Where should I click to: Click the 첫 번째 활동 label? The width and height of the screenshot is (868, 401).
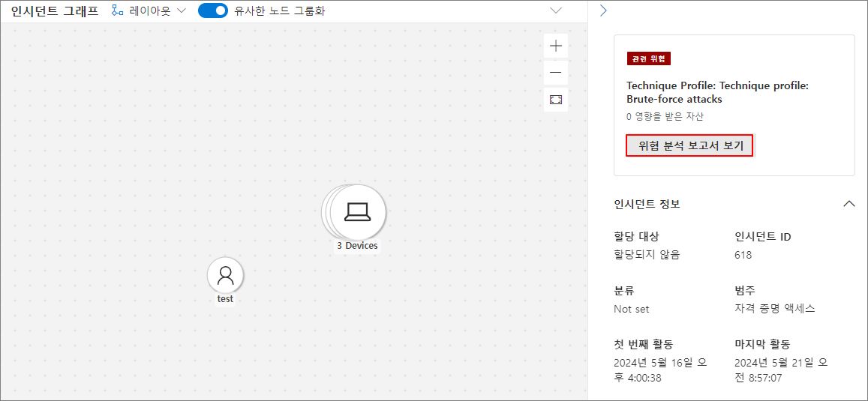pos(643,344)
